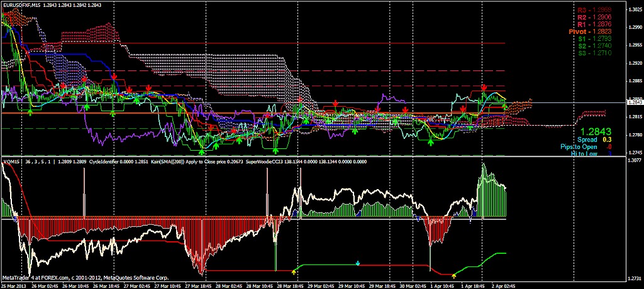Click the MetaTrader 4 at FOREX.com copyright text
Viewport: 644px width, 289px height.
(85, 278)
